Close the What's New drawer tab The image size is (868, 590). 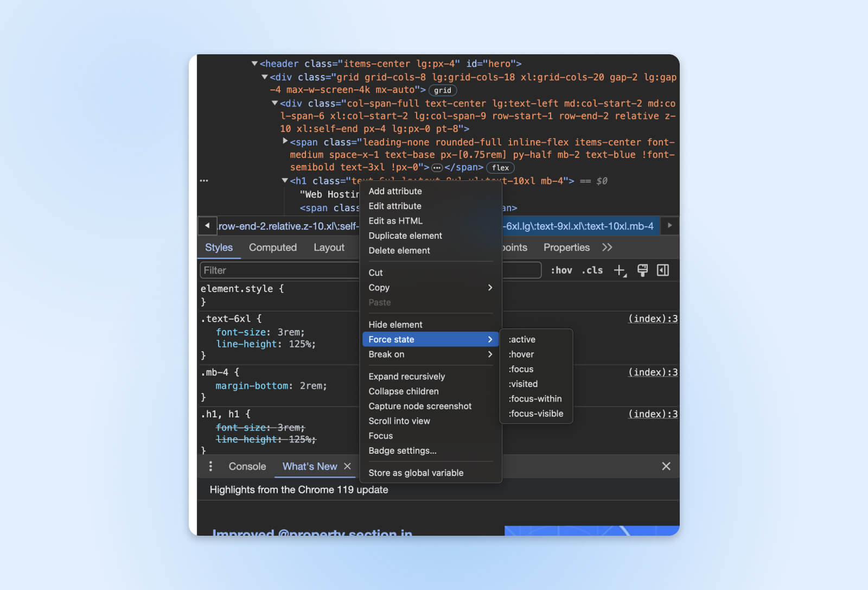[348, 466]
